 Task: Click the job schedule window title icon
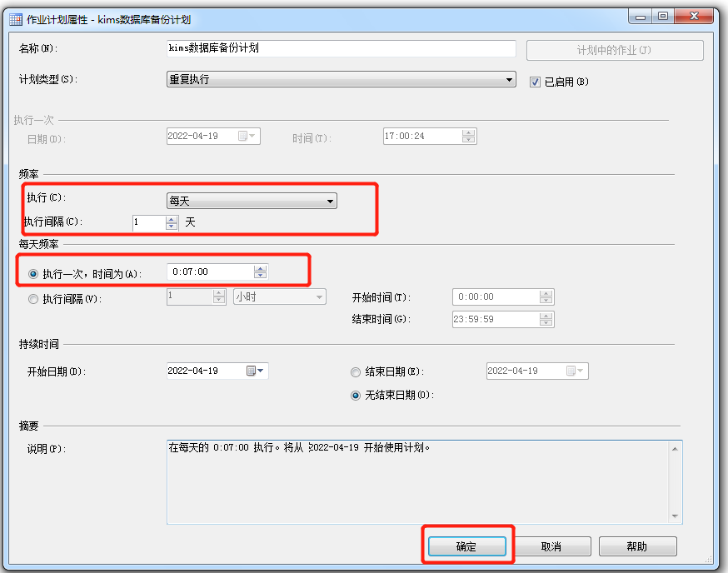(x=16, y=19)
